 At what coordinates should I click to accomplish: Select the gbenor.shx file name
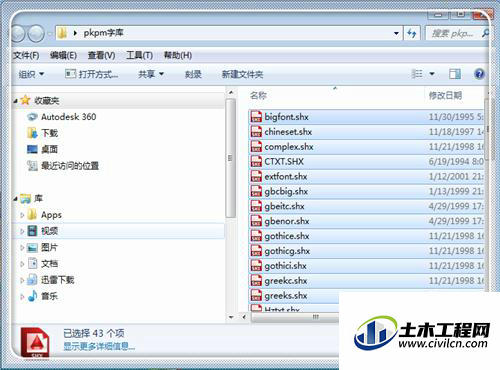click(287, 221)
